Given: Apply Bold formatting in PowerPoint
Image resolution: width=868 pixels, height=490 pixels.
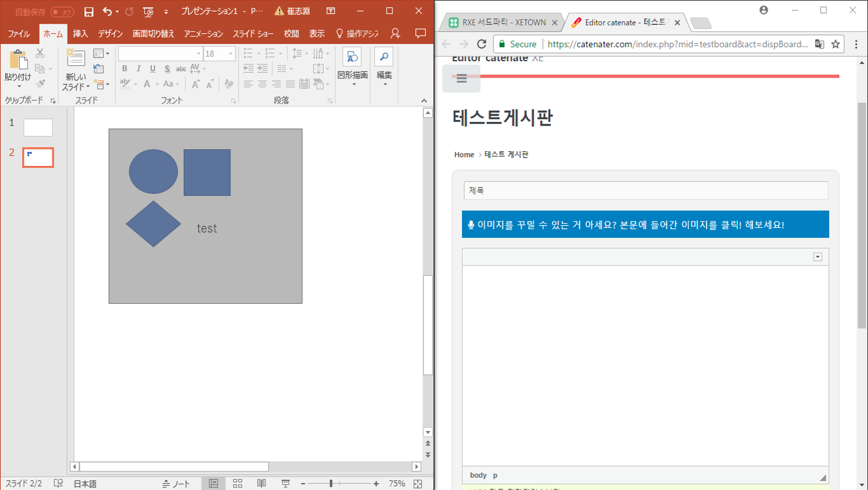Looking at the screenshot, I should (124, 69).
